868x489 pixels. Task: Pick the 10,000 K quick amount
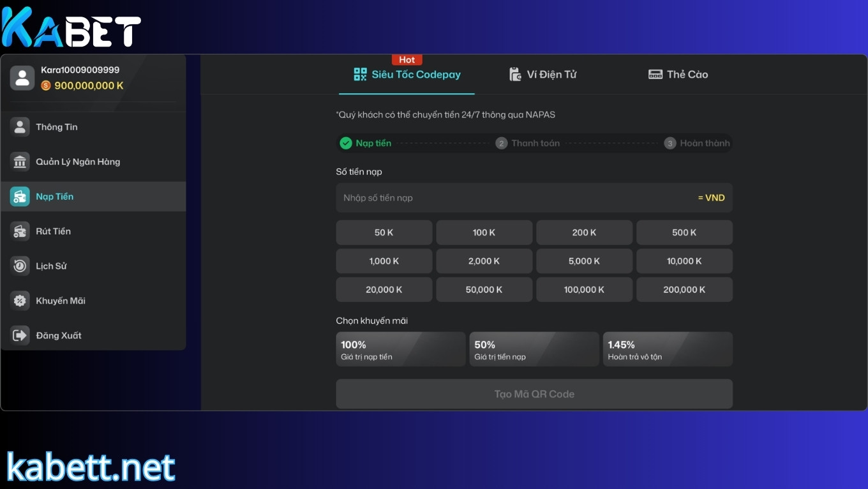(x=684, y=261)
